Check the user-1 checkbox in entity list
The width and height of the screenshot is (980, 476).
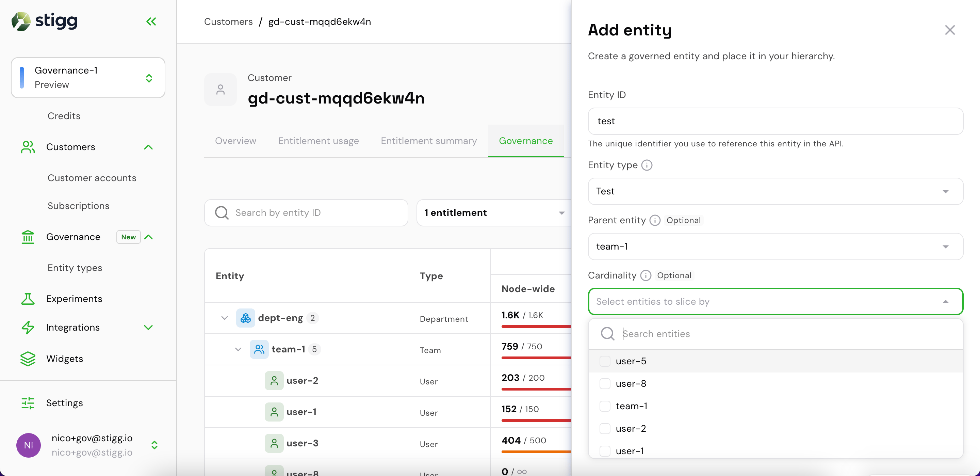(x=605, y=451)
